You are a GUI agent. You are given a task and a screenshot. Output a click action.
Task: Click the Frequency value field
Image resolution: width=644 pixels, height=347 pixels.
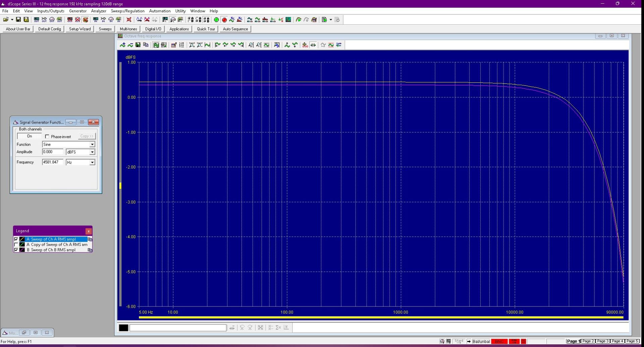pos(53,162)
